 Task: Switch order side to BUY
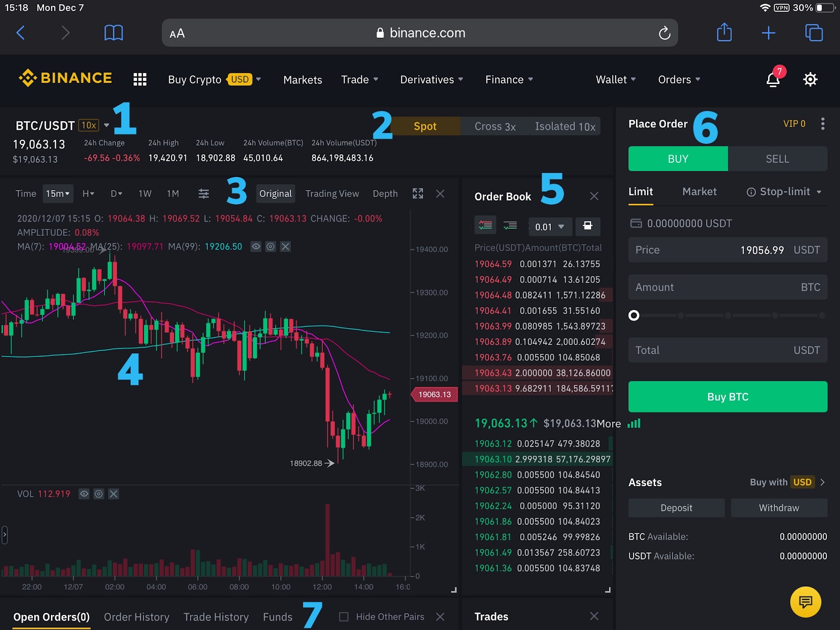tap(678, 159)
